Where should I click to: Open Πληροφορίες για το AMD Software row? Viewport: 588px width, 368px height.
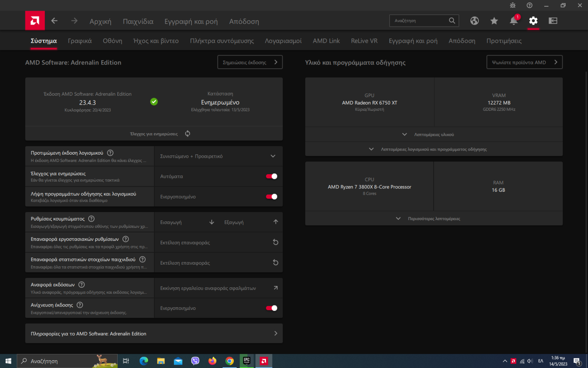click(x=154, y=333)
